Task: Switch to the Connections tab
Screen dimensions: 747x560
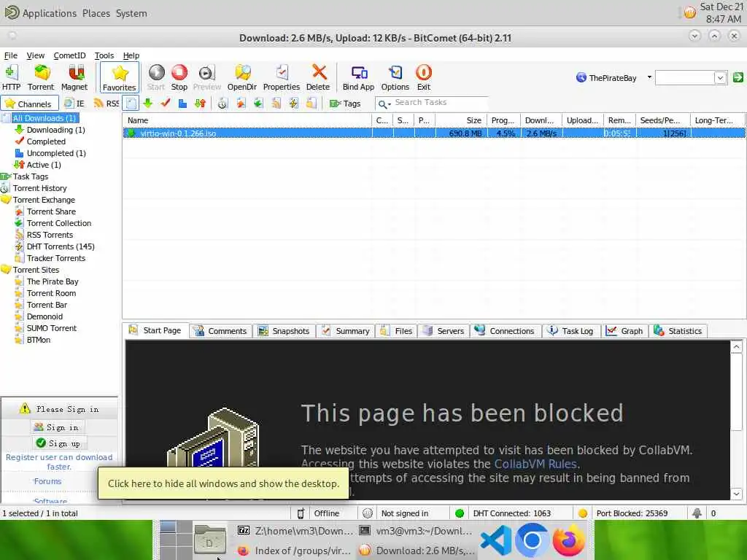Action: click(505, 331)
